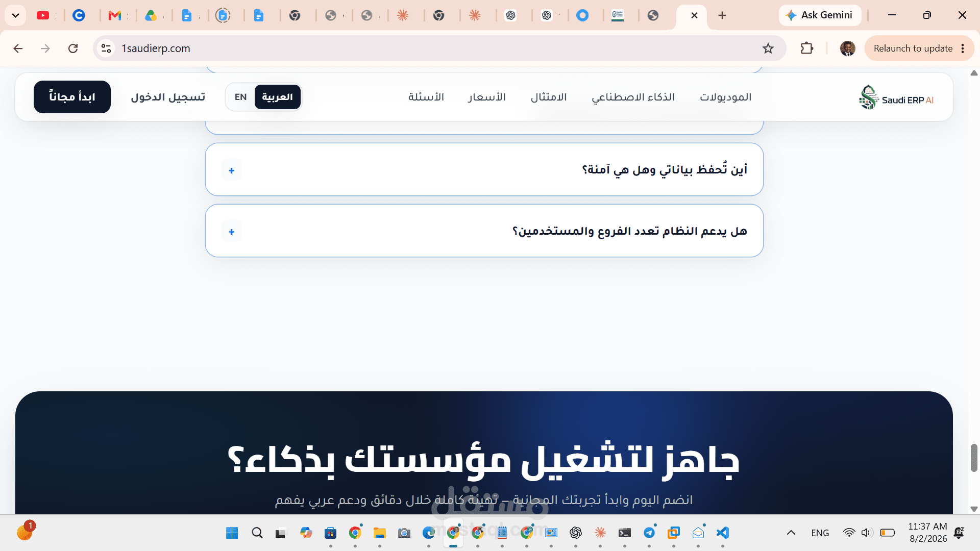Open the battery status tray icon
980x551 pixels.
pyautogui.click(x=888, y=533)
